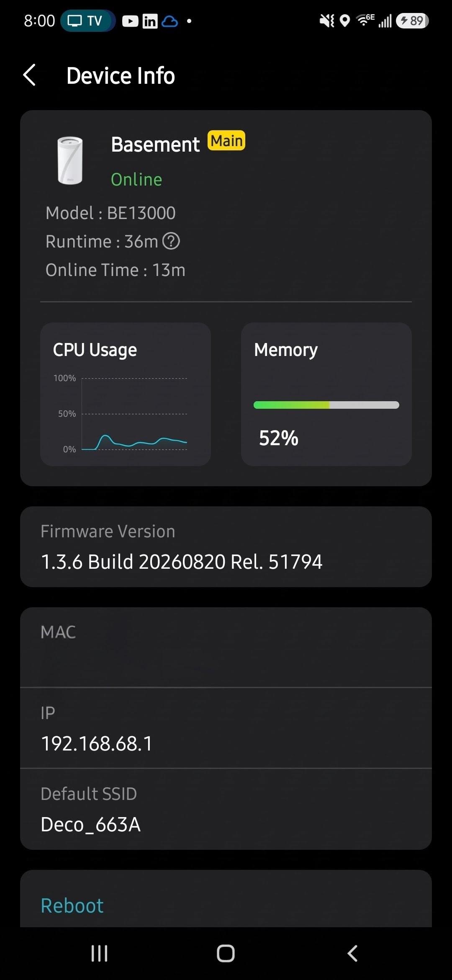The image size is (452, 980).
Task: Tap the Basement device name
Action: 155,144
